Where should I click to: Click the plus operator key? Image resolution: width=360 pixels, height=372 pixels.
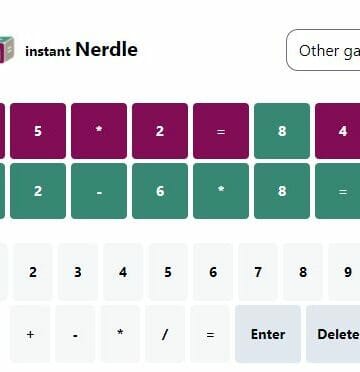(x=30, y=334)
